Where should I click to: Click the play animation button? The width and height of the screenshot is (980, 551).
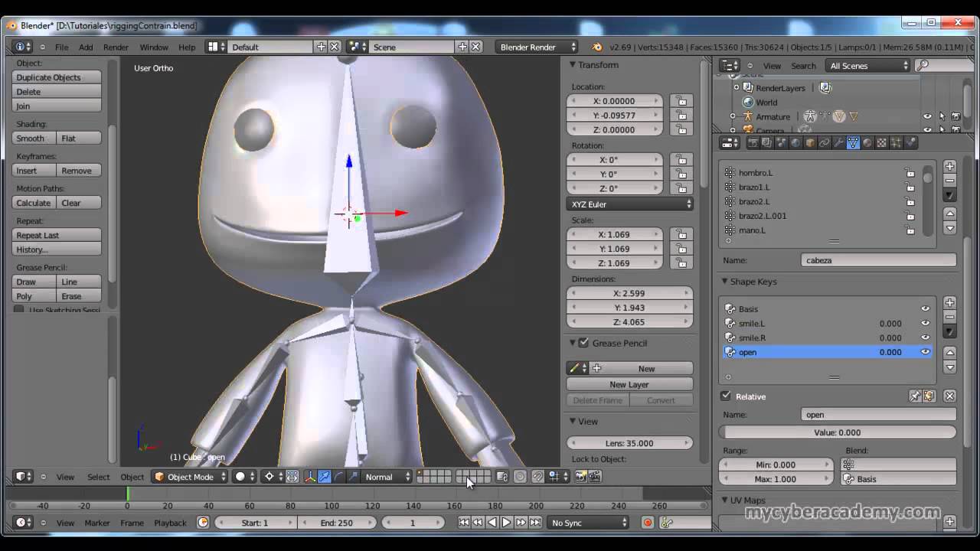[506, 523]
